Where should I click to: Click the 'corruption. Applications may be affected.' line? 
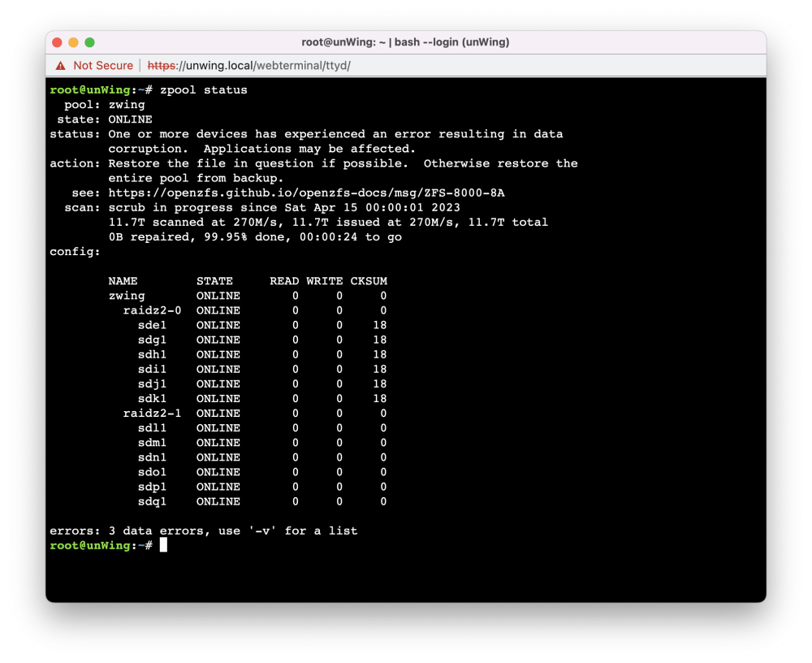tap(262, 149)
